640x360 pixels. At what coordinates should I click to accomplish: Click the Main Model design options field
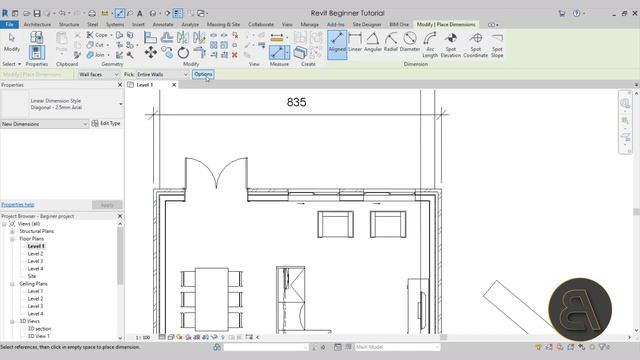tap(397, 347)
